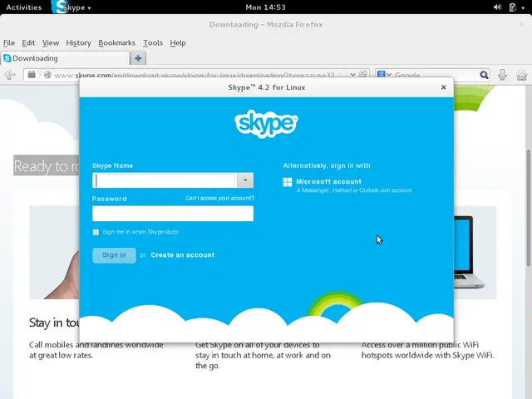
Task: Click the search magnifier icon in Firefox
Action: pos(484,75)
